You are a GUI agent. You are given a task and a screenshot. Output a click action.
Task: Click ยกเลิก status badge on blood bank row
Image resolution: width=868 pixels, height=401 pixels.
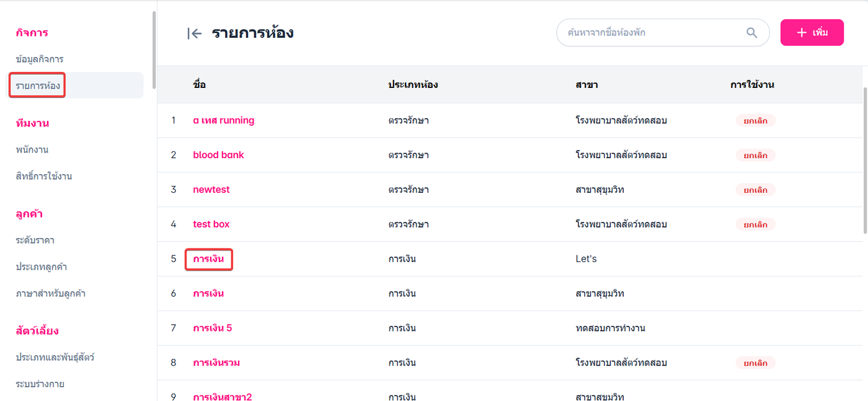[755, 156]
